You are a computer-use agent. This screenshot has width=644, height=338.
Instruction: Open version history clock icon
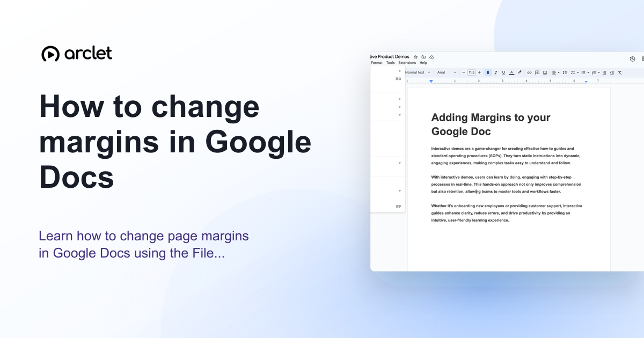[x=632, y=59]
